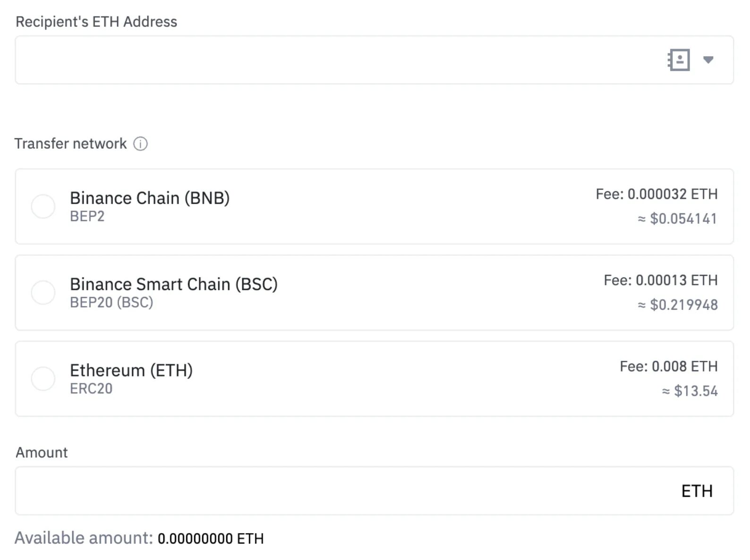Click the Transfer network info icon
The width and height of the screenshot is (750, 560).
[x=140, y=144]
